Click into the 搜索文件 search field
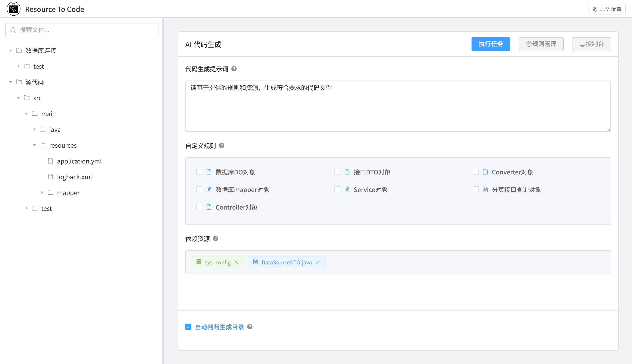This screenshot has width=632, height=364. click(x=85, y=30)
